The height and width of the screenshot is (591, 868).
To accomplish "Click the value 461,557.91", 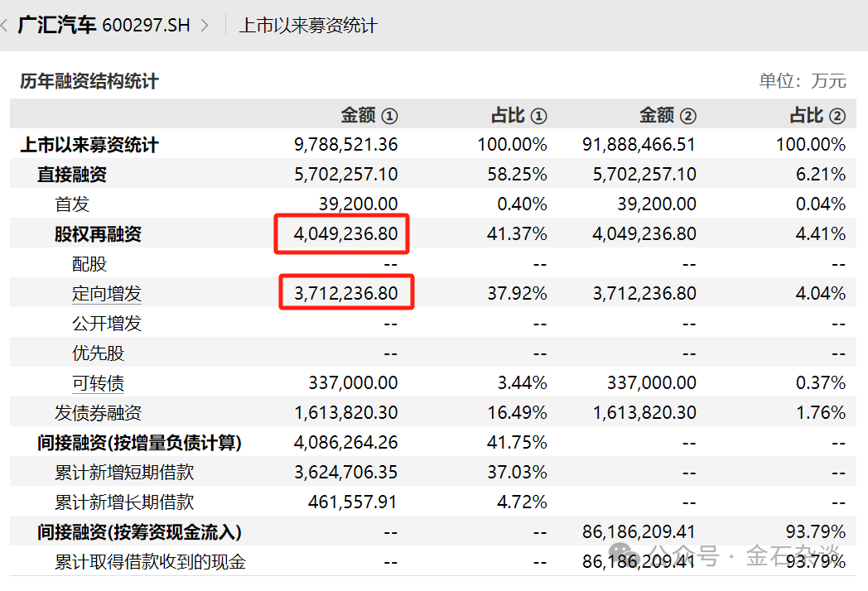I will click(352, 502).
